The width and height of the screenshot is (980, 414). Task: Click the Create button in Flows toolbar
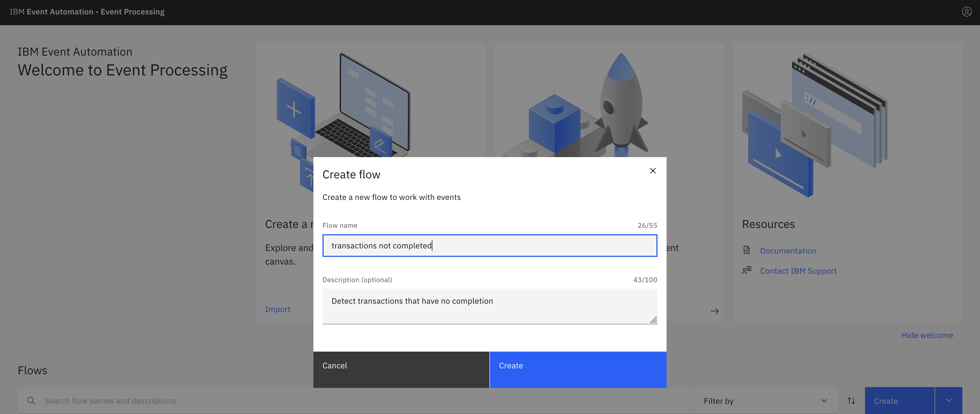tap(899, 401)
